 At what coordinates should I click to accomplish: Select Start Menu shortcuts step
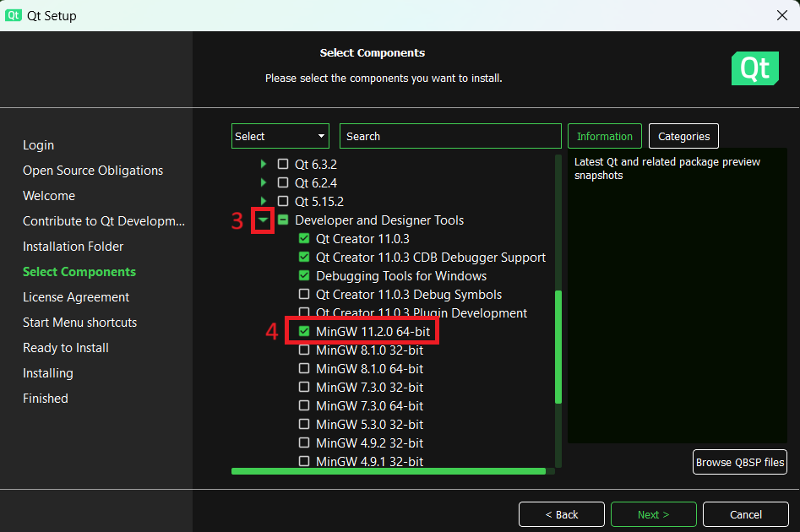pos(79,323)
